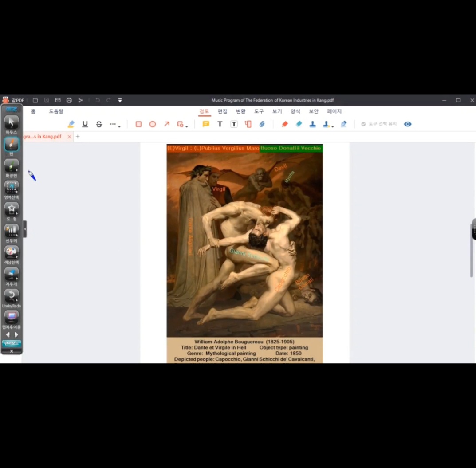This screenshot has width=476, height=468.
Task: Switch to the 도구 (Tools) tab
Action: click(x=259, y=111)
